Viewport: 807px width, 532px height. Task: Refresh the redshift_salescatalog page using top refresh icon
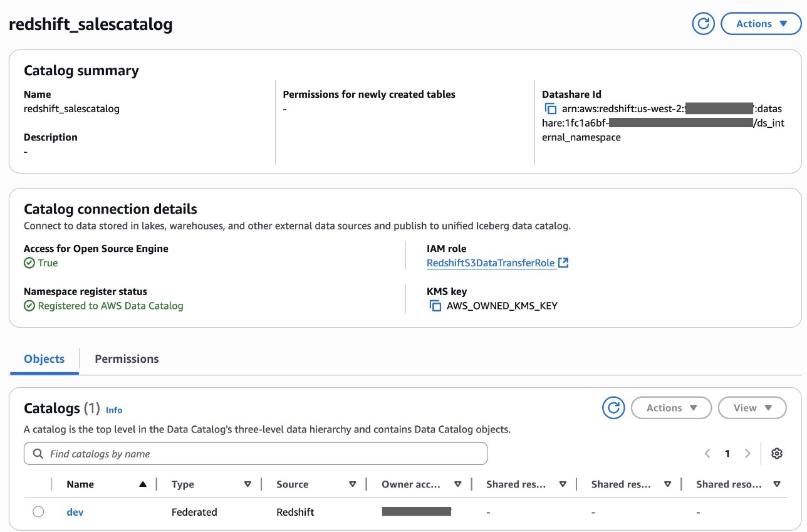[x=704, y=24]
